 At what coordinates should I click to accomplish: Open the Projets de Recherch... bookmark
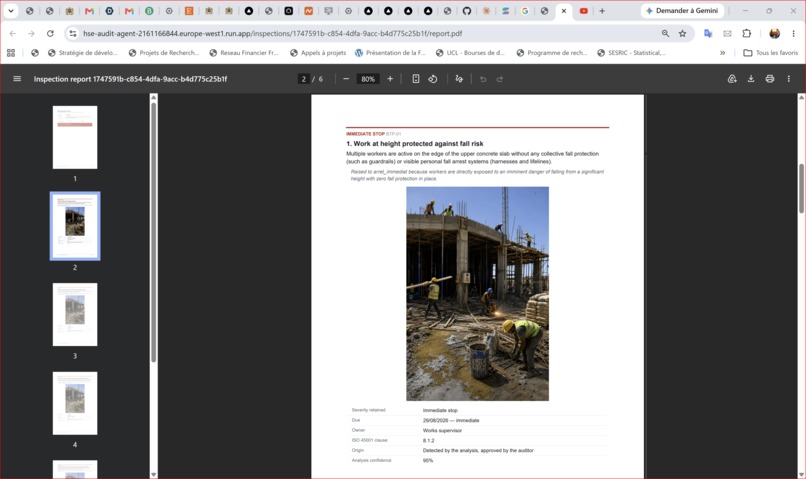(163, 52)
